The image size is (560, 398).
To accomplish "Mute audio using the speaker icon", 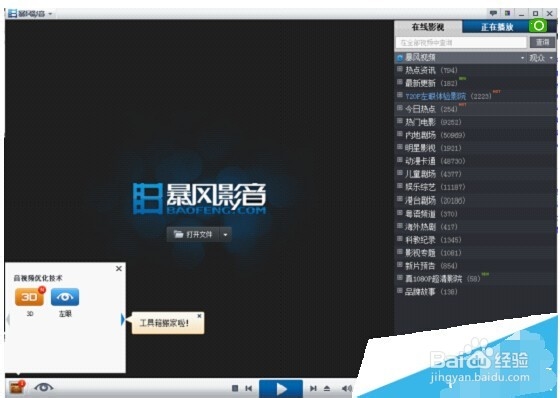I will click(x=346, y=388).
